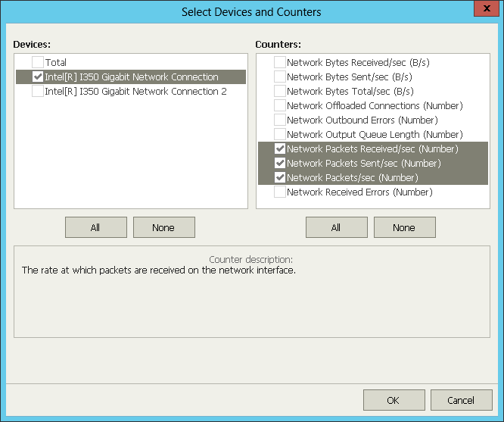Select the 'Total' device row text
The width and height of the screenshot is (504, 422).
[x=56, y=62]
